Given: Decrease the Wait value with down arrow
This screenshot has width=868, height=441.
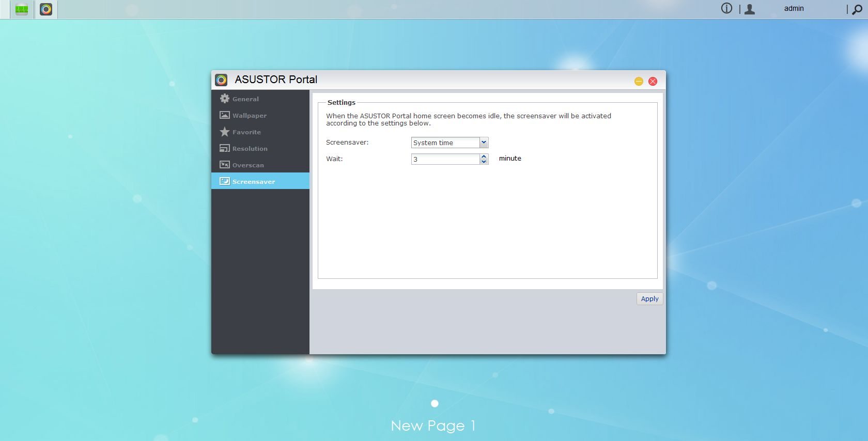Looking at the screenshot, I should [484, 162].
